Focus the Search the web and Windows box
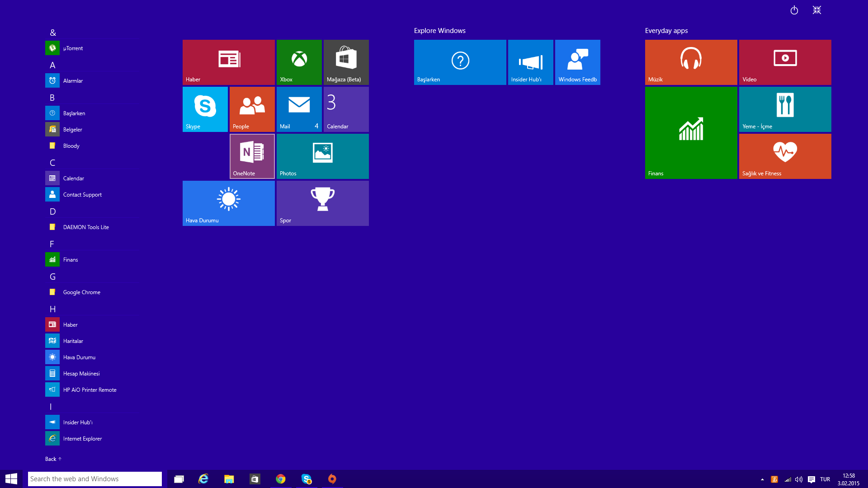Screen dimensions: 868x488 pos(95,479)
